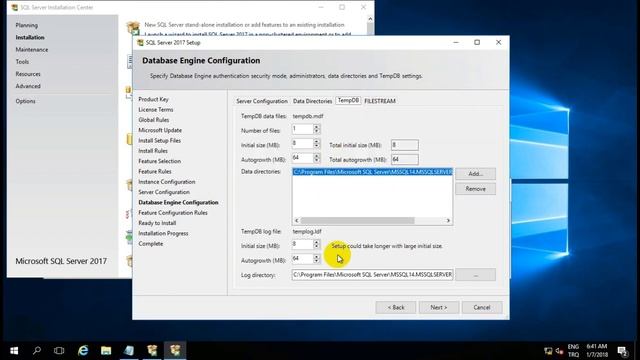Select Installation in Installation Center
The image size is (640, 360).
pyautogui.click(x=30, y=37)
